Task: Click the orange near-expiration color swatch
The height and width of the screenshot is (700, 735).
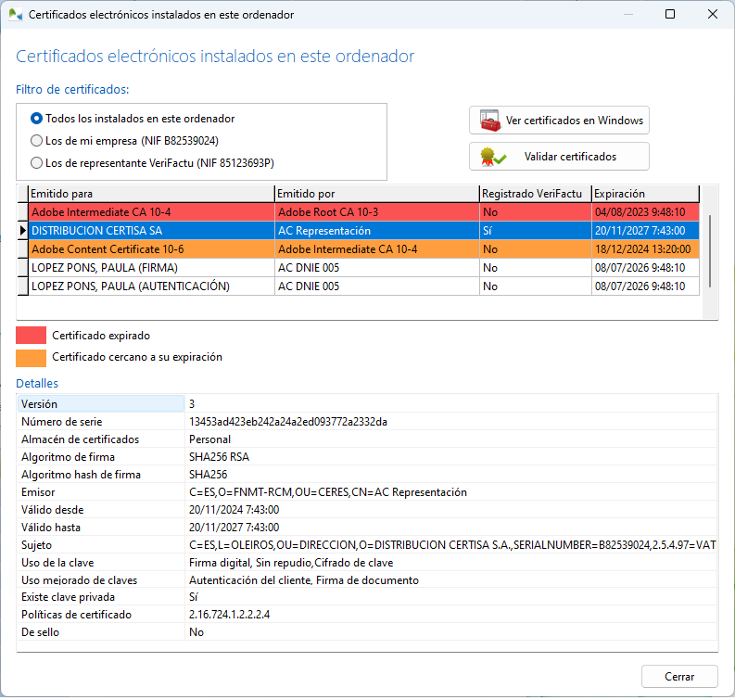Action: point(31,357)
